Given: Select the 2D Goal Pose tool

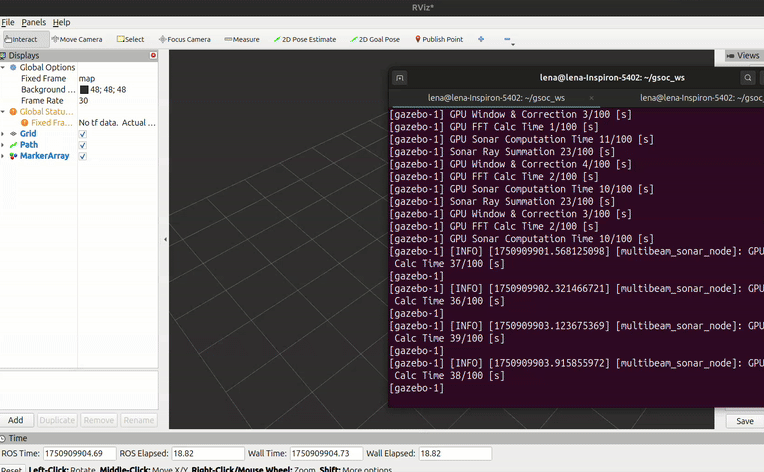Looking at the screenshot, I should 375,39.
